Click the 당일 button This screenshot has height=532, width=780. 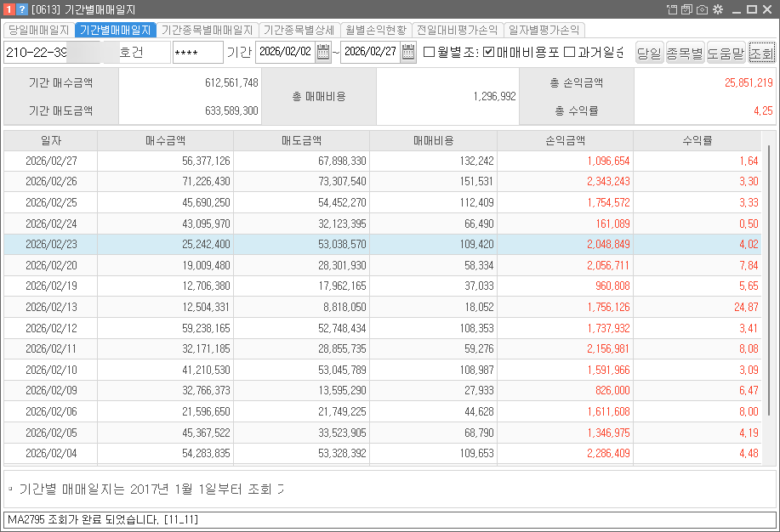click(648, 53)
